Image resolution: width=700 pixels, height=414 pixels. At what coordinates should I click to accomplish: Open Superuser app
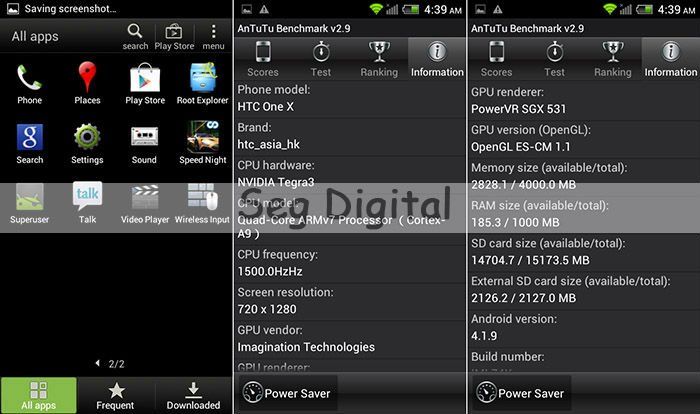tap(29, 203)
